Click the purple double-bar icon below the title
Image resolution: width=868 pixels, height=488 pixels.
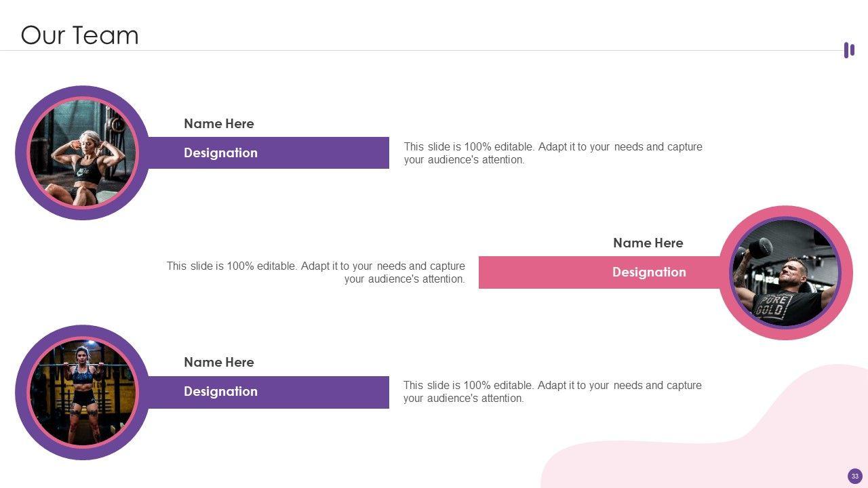(x=849, y=50)
